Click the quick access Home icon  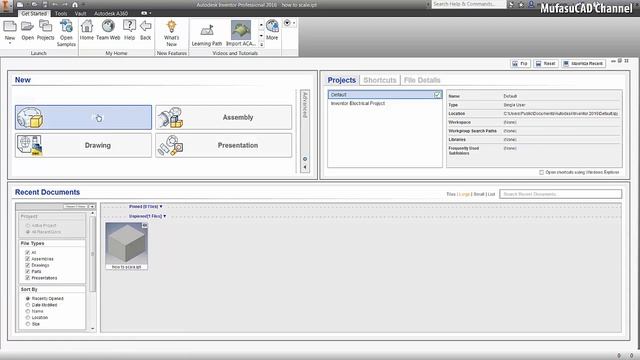[x=75, y=5]
